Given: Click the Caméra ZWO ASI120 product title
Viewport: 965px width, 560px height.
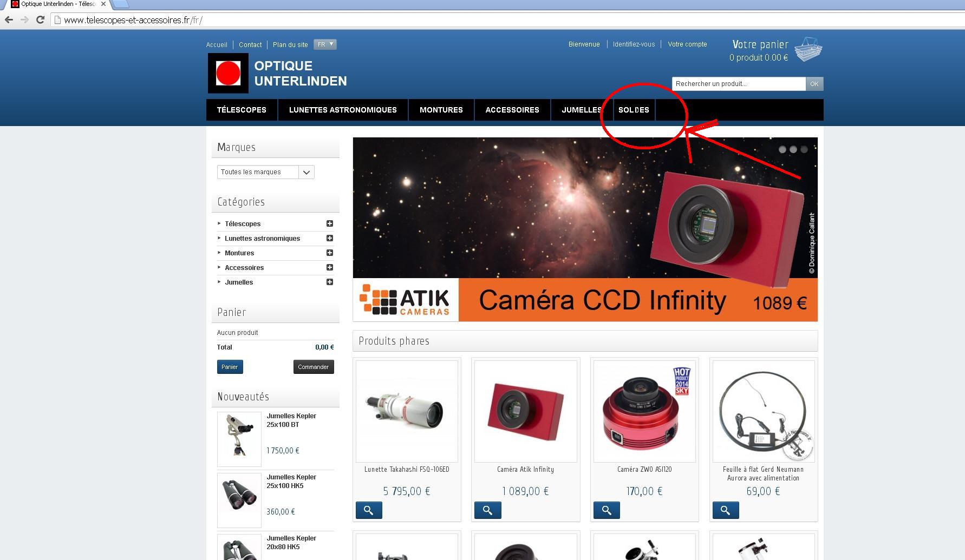Looking at the screenshot, I should (644, 470).
